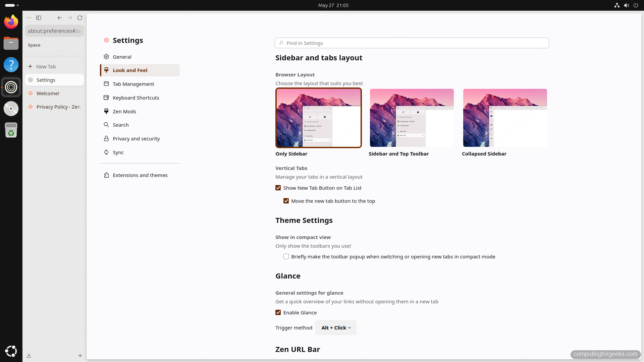The width and height of the screenshot is (644, 362).
Task: Switch to the Privacy Policy - Zen tab
Action: pyautogui.click(x=54, y=107)
